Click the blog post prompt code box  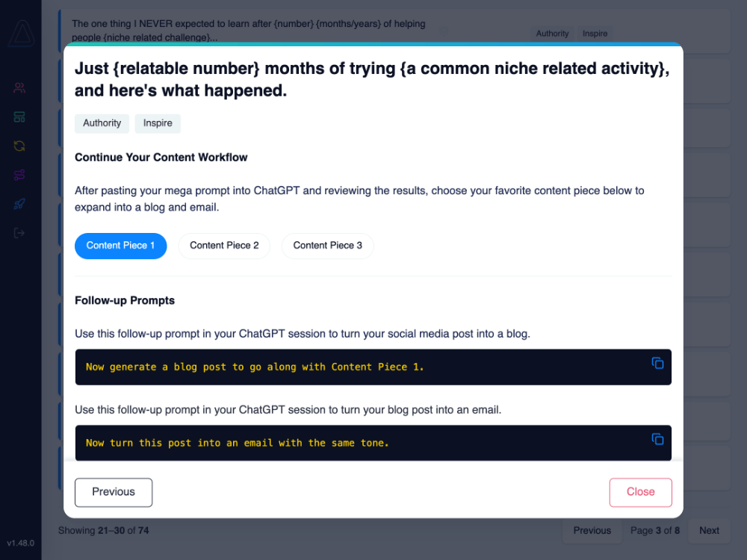tap(359, 367)
